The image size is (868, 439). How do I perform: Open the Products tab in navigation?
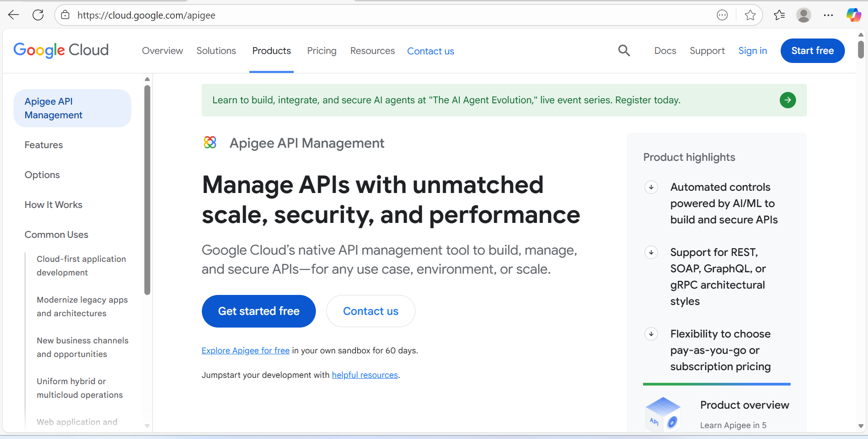(x=272, y=51)
